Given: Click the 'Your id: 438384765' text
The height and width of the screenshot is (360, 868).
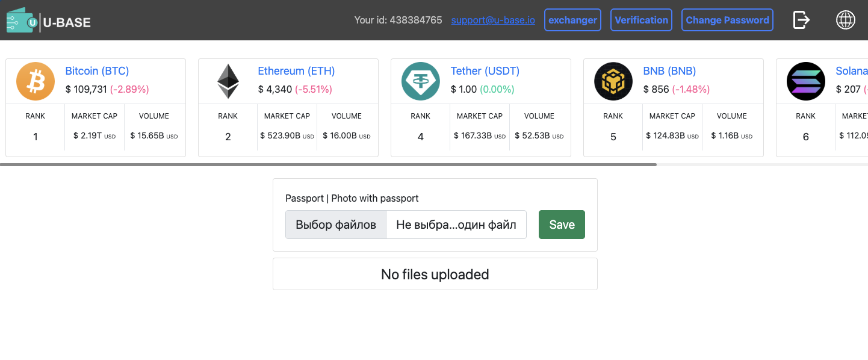Looking at the screenshot, I should 398,20.
